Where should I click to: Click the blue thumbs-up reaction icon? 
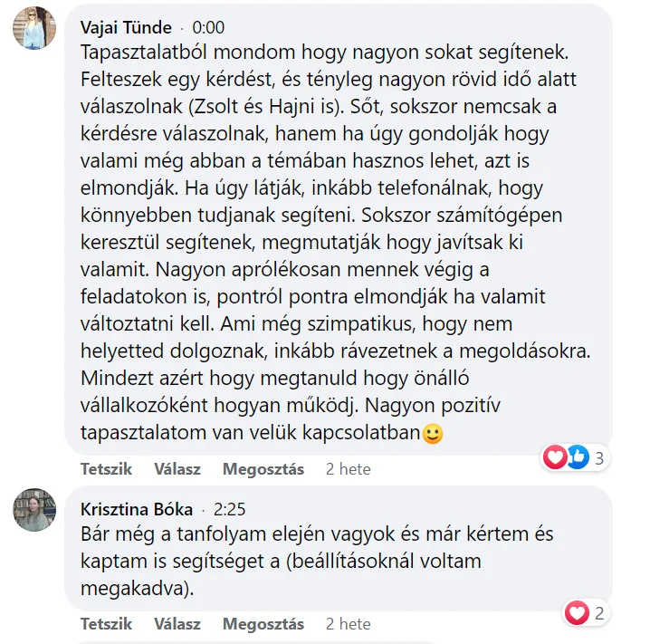click(577, 458)
